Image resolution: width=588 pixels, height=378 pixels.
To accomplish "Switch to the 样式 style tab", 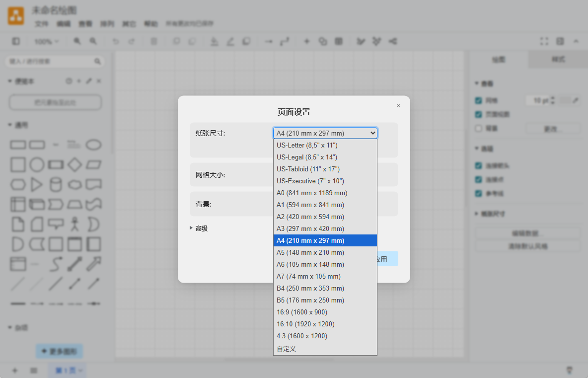I will (x=558, y=59).
